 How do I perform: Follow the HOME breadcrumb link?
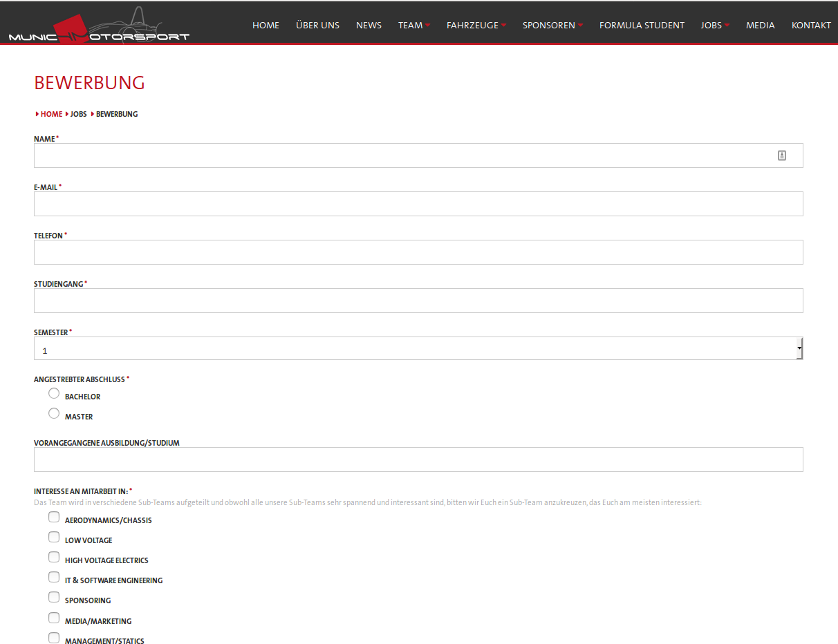(x=51, y=114)
